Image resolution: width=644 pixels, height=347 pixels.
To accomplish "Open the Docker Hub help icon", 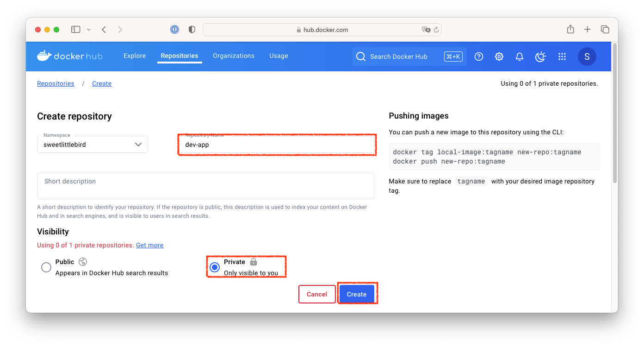I will (x=479, y=57).
